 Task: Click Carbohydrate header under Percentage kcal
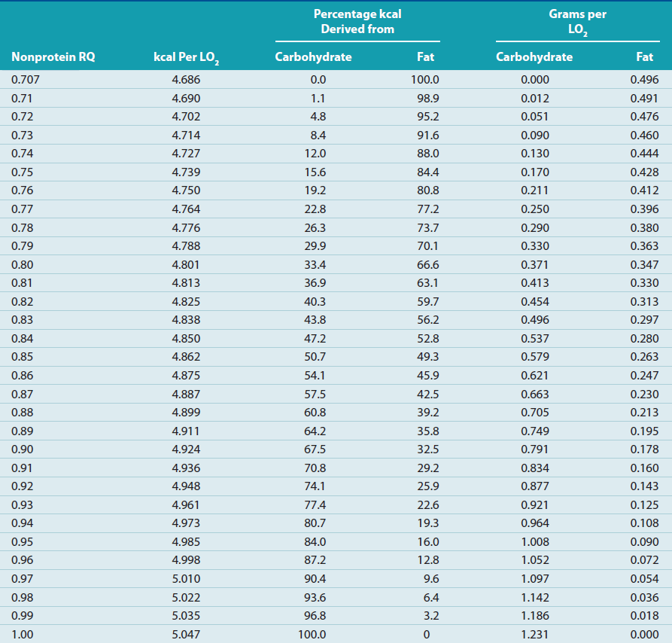tap(313, 56)
